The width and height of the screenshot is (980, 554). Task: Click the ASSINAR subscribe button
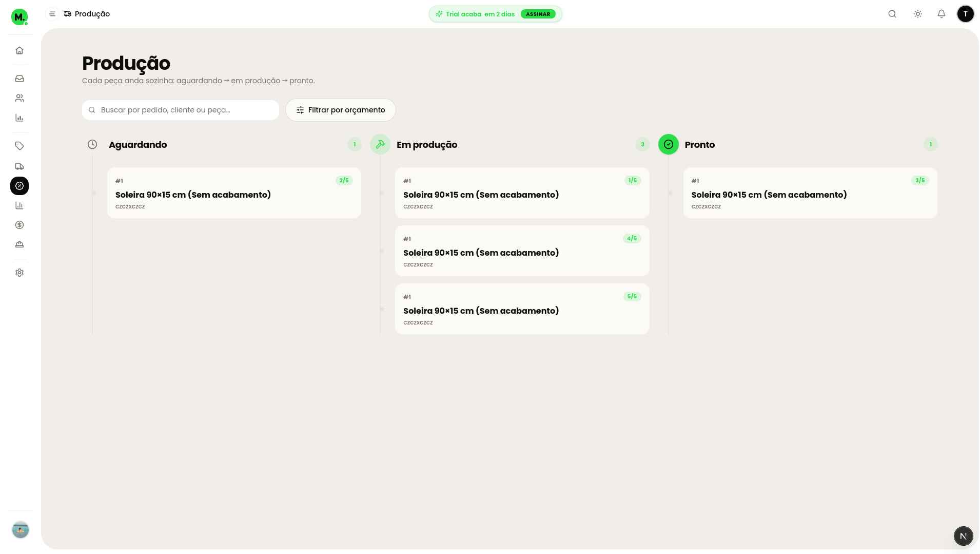pos(538,14)
